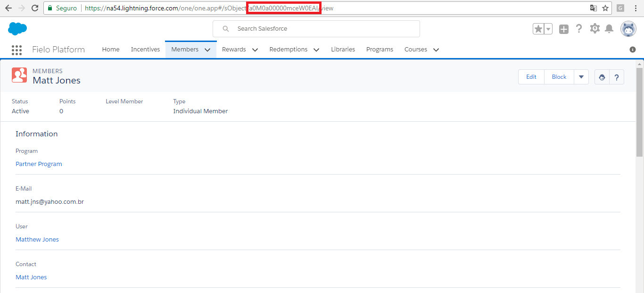The image size is (644, 293).
Task: Click the search magnifier icon
Action: [x=226, y=29]
